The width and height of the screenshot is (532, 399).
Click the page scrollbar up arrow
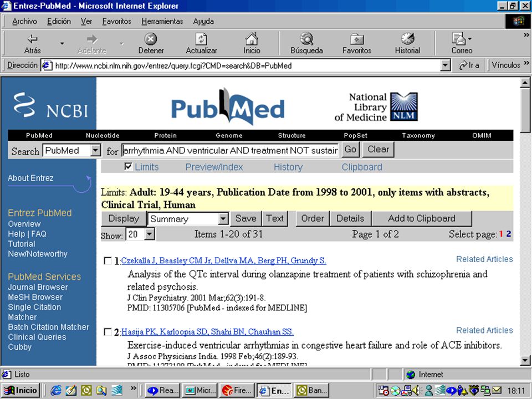525,83
